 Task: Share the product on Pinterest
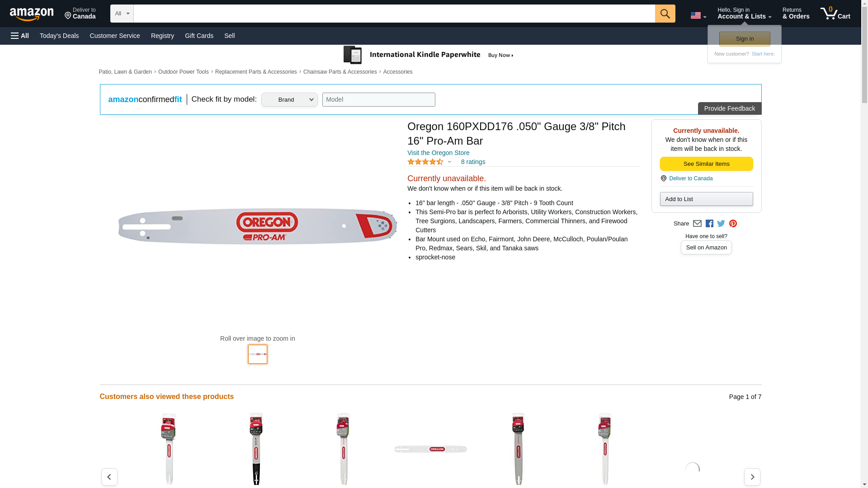(x=733, y=224)
